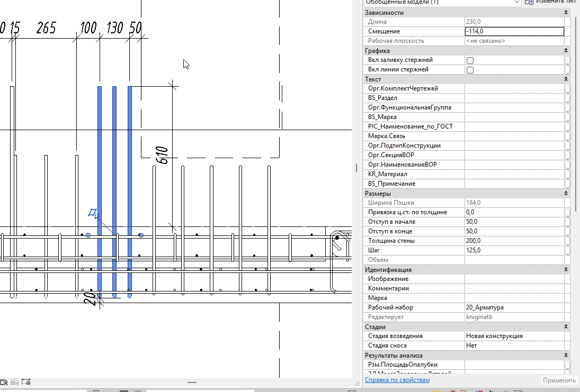
Task: Click the Рабочий набор value 20_Арматура
Action: (x=514, y=307)
